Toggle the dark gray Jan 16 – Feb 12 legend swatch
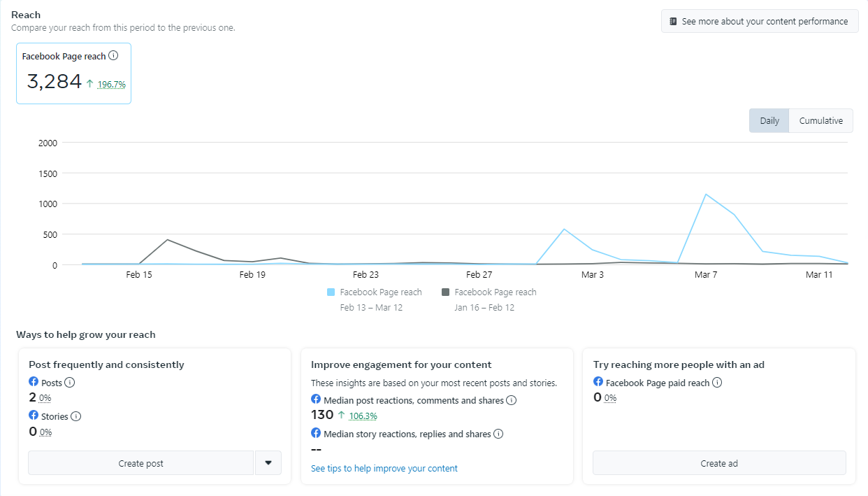The image size is (868, 496). (x=446, y=292)
